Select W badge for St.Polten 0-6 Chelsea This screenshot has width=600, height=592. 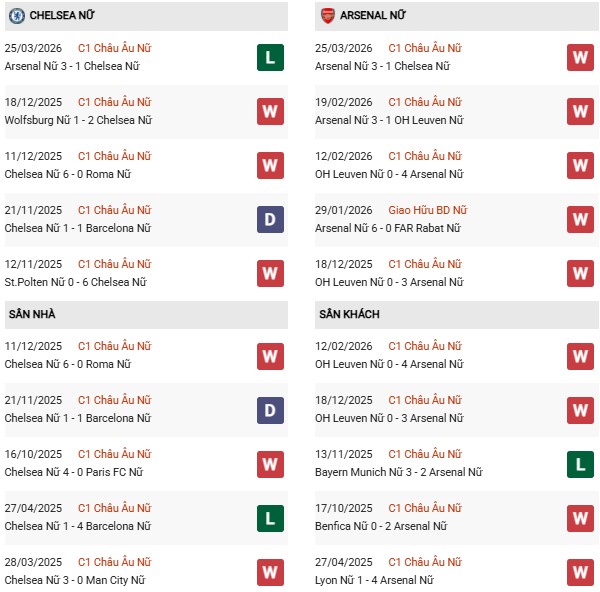coord(270,273)
